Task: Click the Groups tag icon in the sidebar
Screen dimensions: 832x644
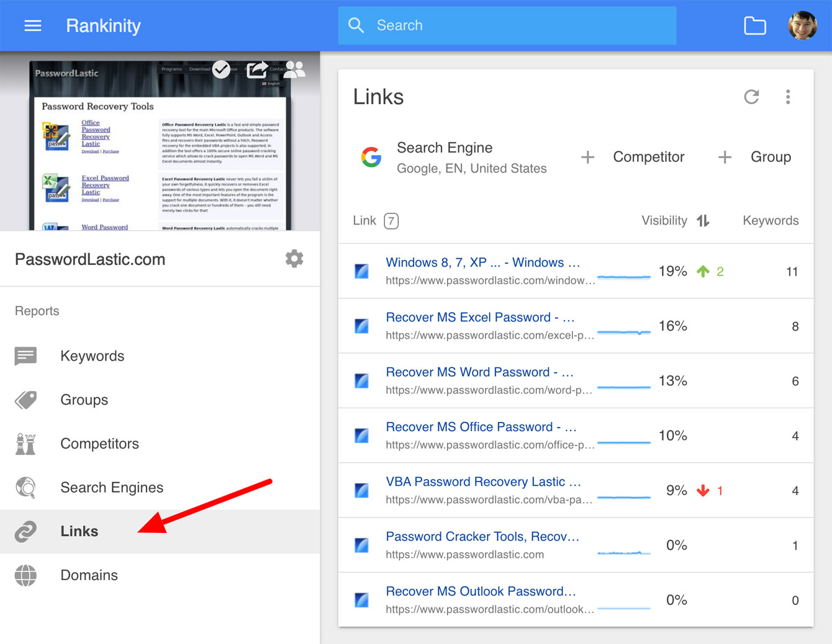Action: [25, 400]
